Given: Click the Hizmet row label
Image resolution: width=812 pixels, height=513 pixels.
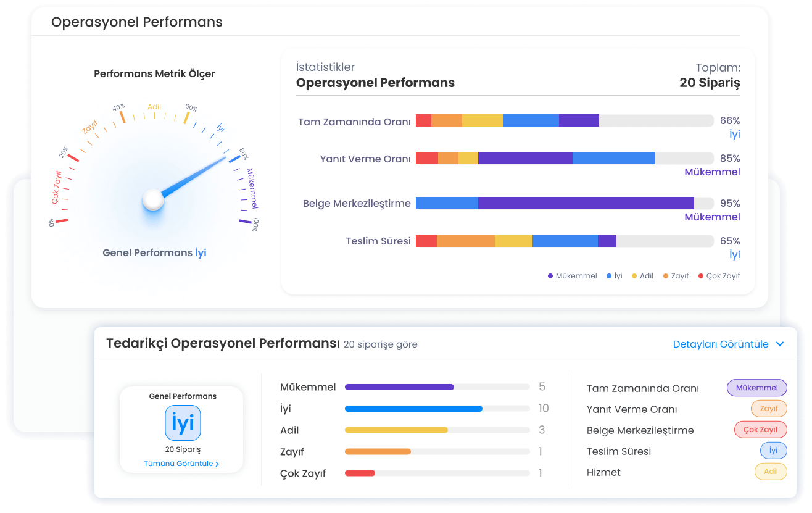Looking at the screenshot, I should (x=603, y=472).
